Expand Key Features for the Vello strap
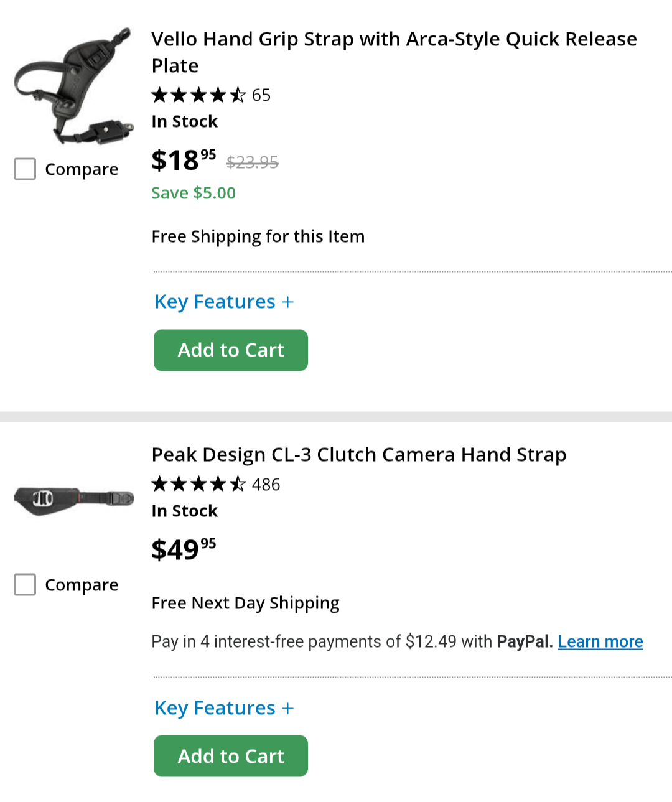672x802 pixels. [224, 302]
